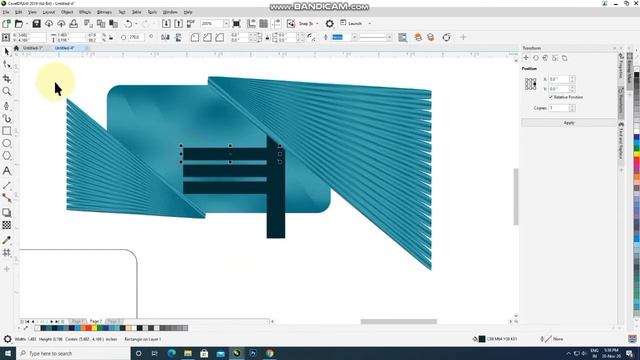Click the Print icon

[73, 24]
